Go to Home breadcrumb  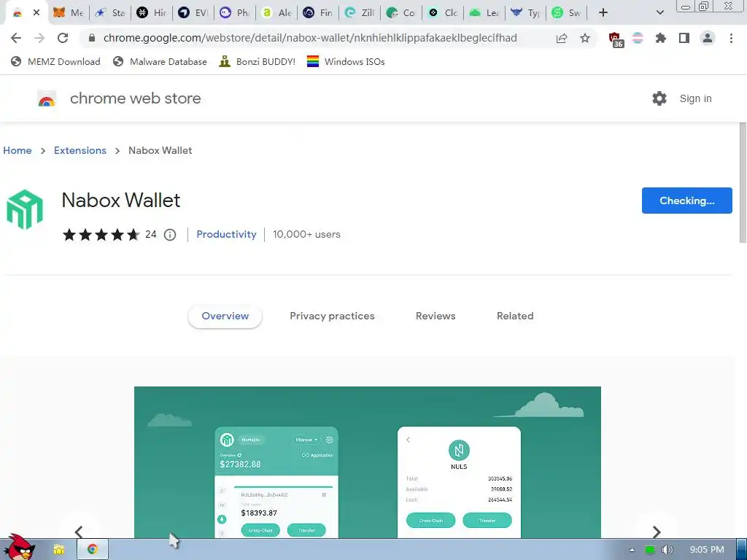coord(18,150)
